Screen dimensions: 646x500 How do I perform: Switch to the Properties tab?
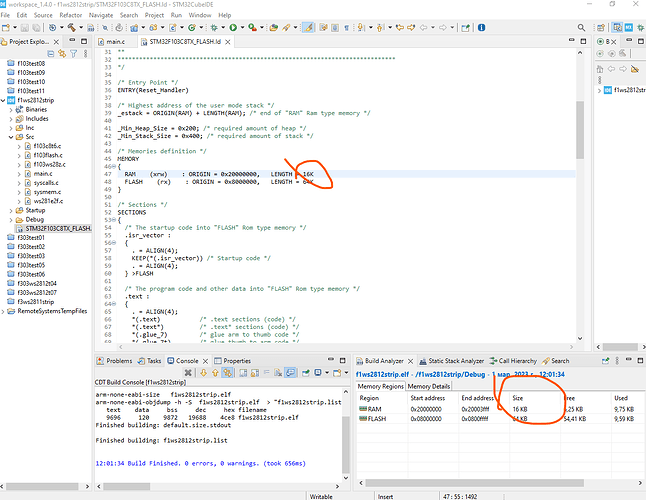(232, 361)
